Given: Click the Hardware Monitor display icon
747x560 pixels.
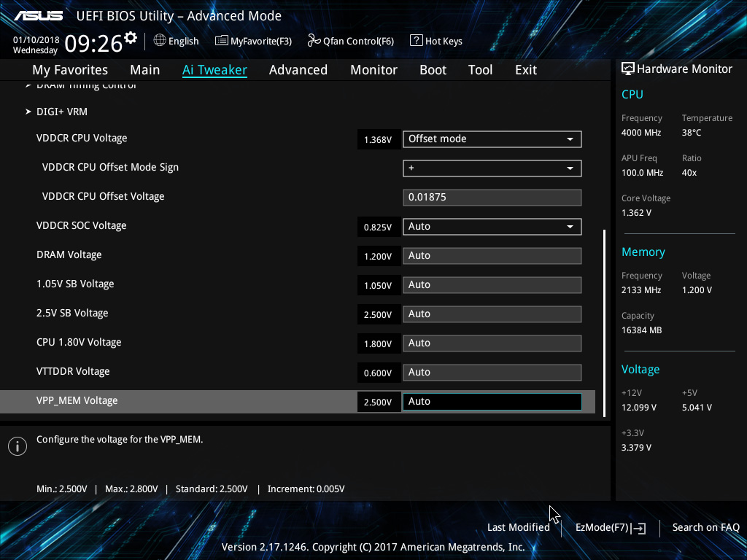Looking at the screenshot, I should (x=628, y=69).
